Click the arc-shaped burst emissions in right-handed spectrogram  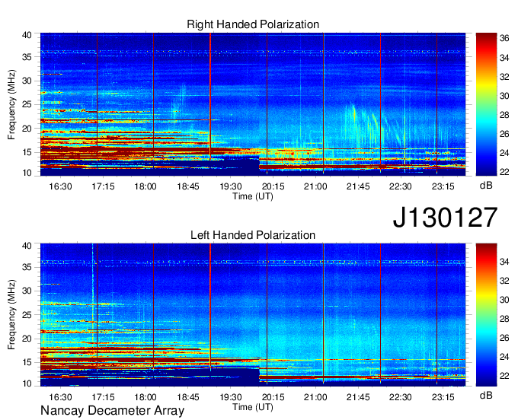(373, 127)
